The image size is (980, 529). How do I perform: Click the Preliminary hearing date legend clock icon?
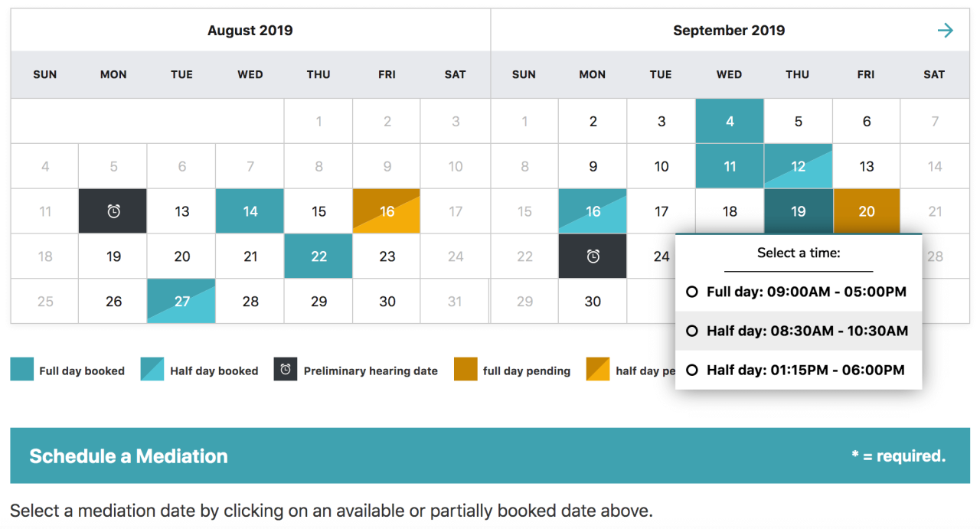pyautogui.click(x=286, y=370)
